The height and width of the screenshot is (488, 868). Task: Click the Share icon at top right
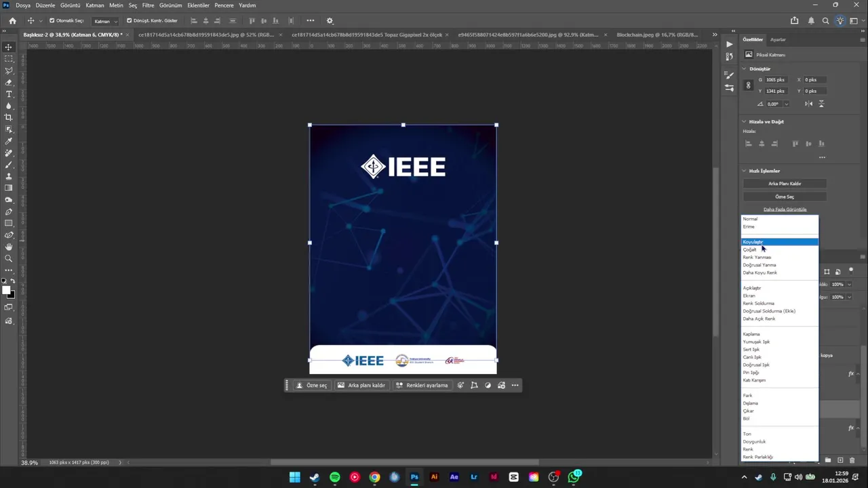[x=795, y=21]
